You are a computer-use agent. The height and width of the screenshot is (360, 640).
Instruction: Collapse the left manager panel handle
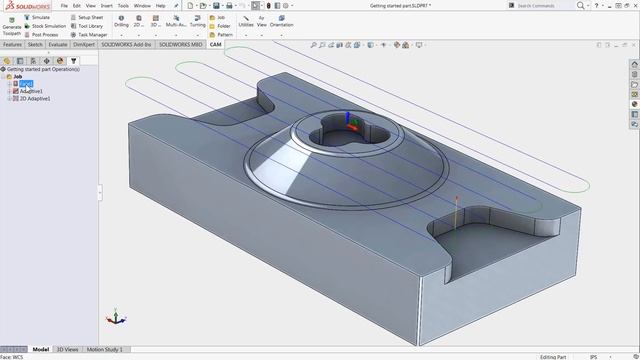(x=100, y=193)
